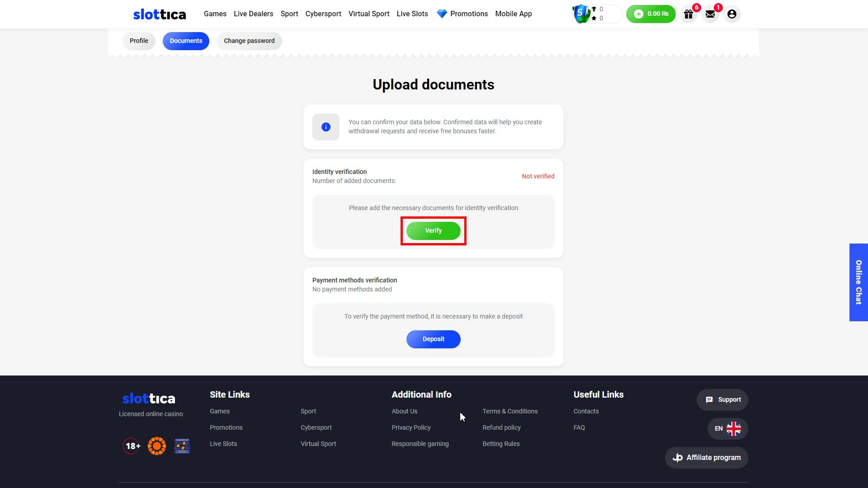Navigate to About Us link
The height and width of the screenshot is (488, 868).
pos(404,411)
